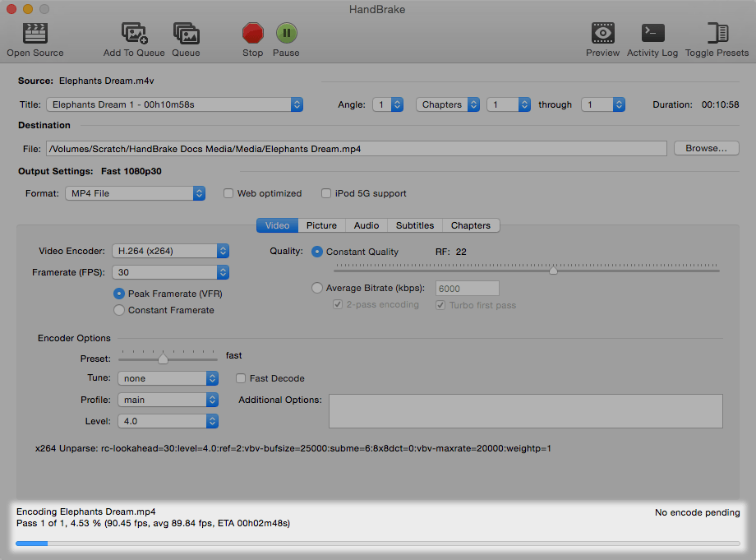Viewport: 756px width, 560px height.
Task: Select the Constant Framerate radio button
Action: pyautogui.click(x=120, y=310)
